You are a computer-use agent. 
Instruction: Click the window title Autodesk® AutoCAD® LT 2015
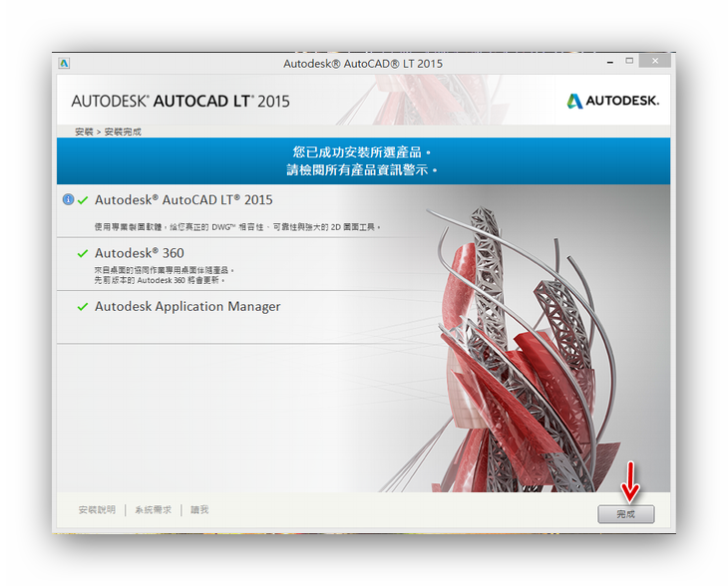tap(363, 64)
